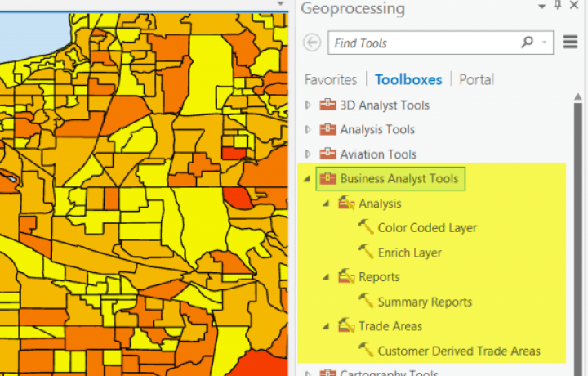Open the Customer Derived Trade Areas tool
Image resolution: width=588 pixels, height=376 pixels.
click(x=459, y=351)
